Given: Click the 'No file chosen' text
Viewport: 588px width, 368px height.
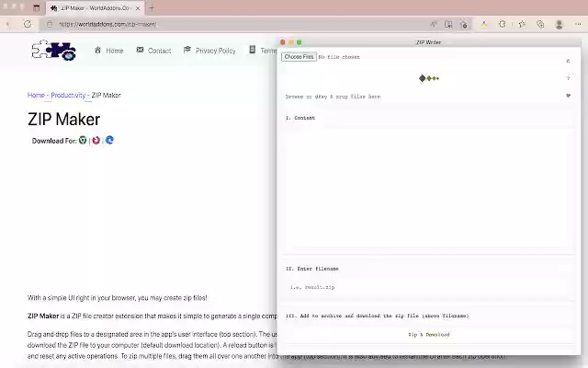Looking at the screenshot, I should click(339, 57).
